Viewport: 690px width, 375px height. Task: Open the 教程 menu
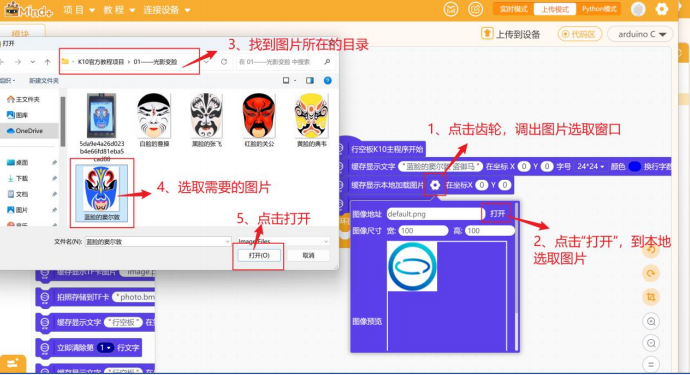point(119,10)
